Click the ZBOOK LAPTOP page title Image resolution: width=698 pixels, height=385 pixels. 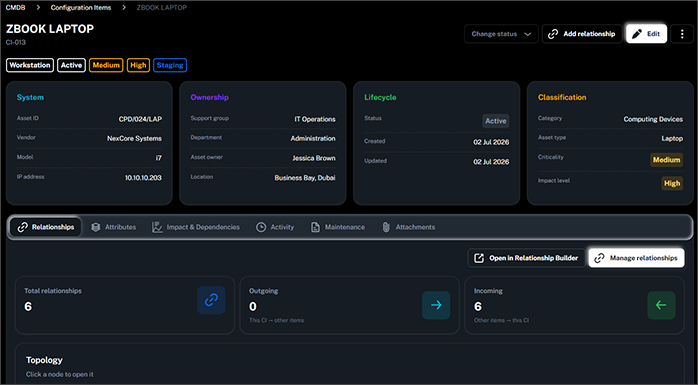pos(50,29)
